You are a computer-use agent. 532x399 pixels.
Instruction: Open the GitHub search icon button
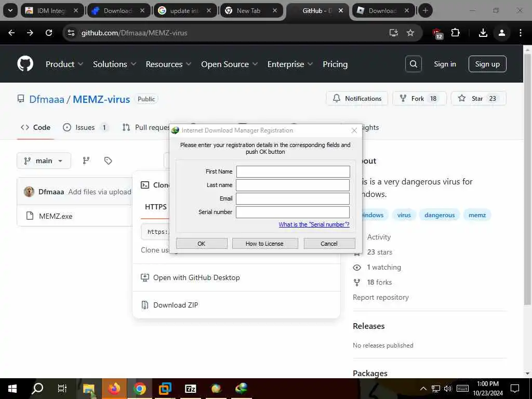[x=413, y=64]
